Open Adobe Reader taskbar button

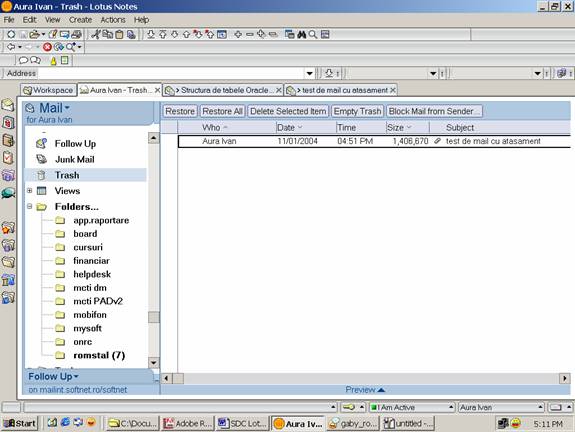(187, 424)
